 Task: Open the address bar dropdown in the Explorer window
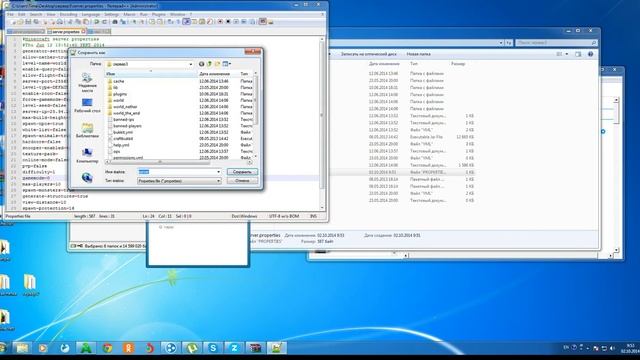(x=501, y=42)
